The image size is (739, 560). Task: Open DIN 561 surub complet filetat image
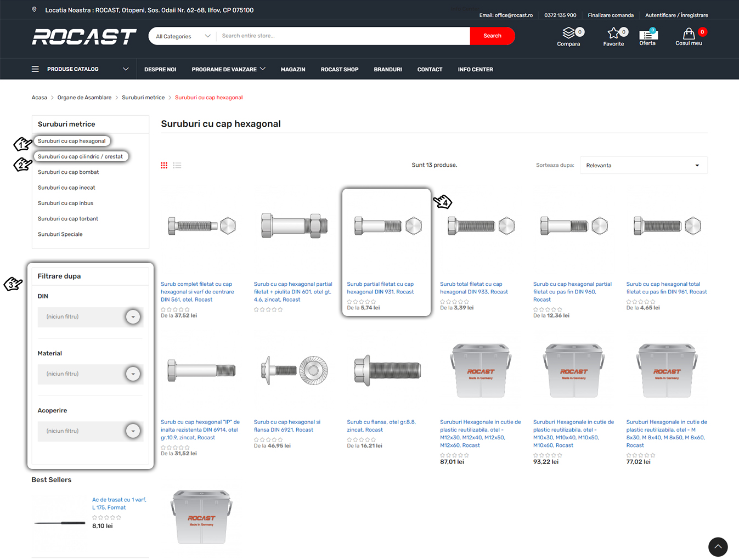coord(201,226)
